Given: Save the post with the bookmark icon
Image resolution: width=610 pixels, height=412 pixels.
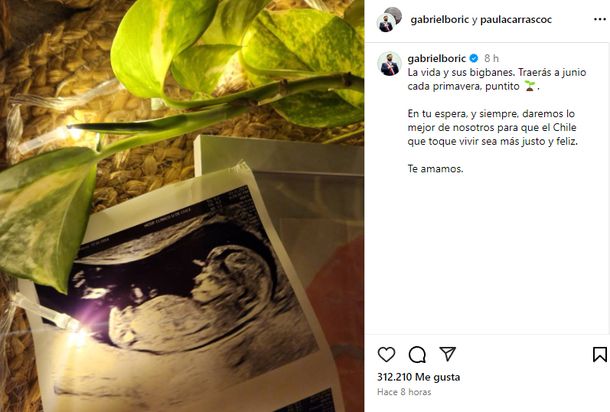Looking at the screenshot, I should click(599, 354).
